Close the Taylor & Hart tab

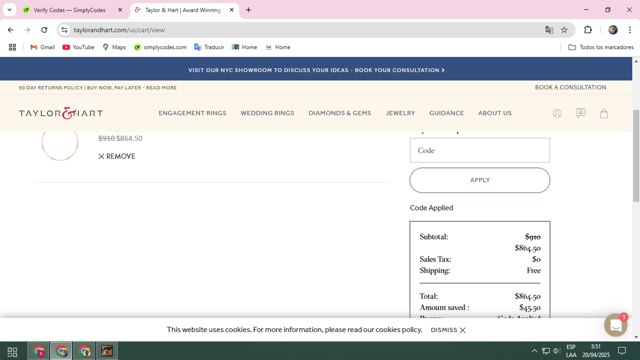231,10
